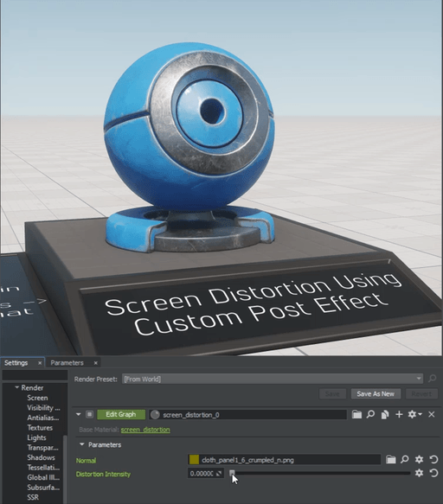Toggle screen_distortion_0 material enabled checkbox
This screenshot has height=504, width=443.
(x=89, y=414)
